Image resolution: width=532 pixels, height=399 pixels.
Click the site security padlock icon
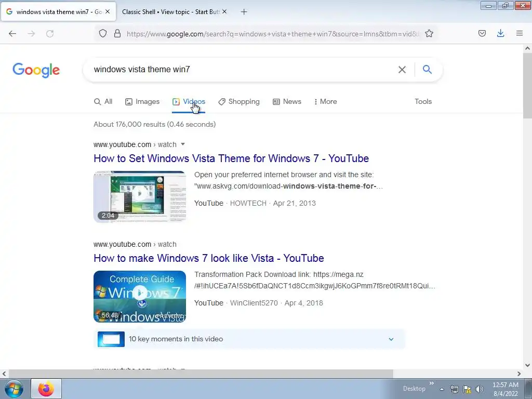click(117, 33)
